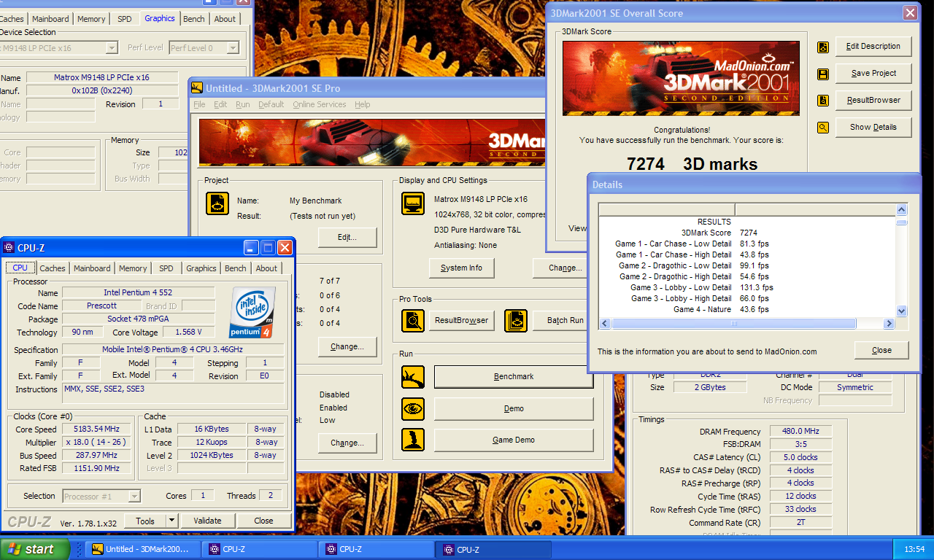Screen dimensions: 934x560
Task: Click the Display and CPU Settings monitor icon
Action: tap(413, 203)
